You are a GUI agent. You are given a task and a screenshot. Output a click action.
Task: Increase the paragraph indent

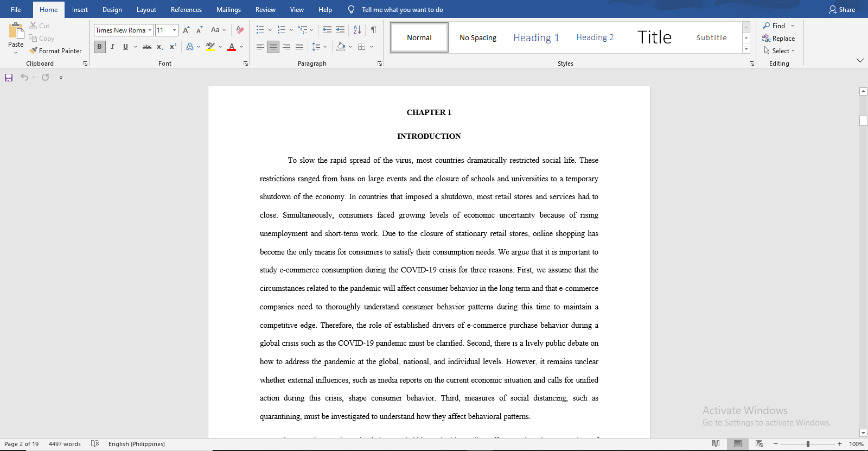pos(340,30)
